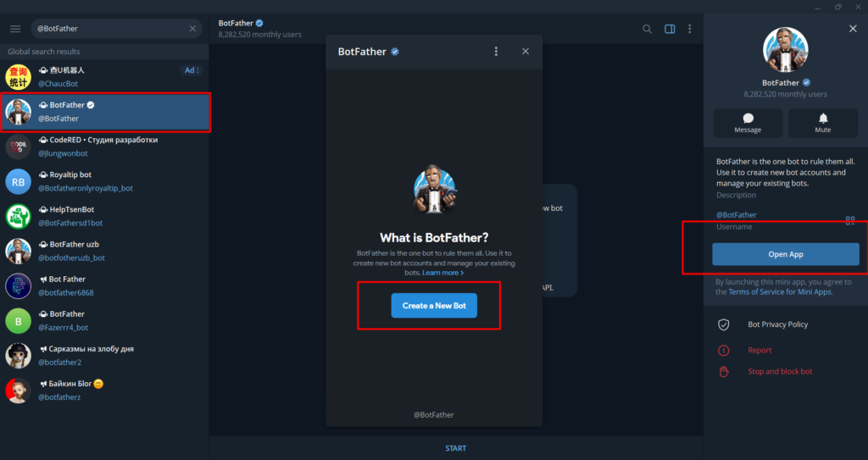
Task: Open the chat header three-dot menu
Action: coord(690,29)
